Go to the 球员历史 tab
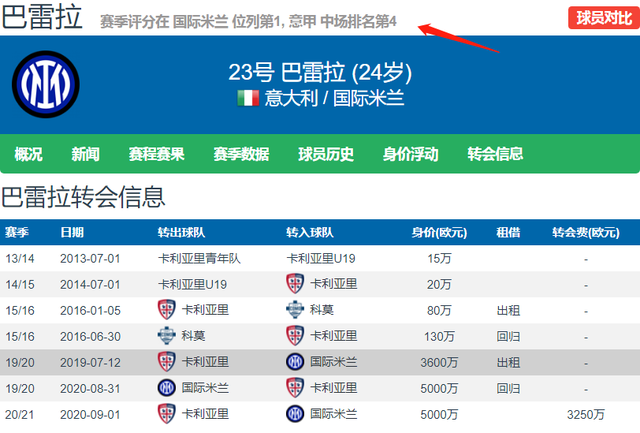This screenshot has height=433, width=640. [x=326, y=154]
